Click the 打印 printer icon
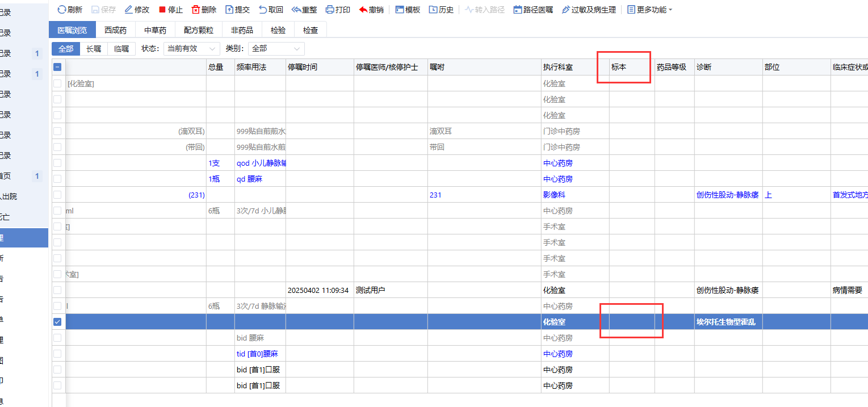 click(330, 10)
